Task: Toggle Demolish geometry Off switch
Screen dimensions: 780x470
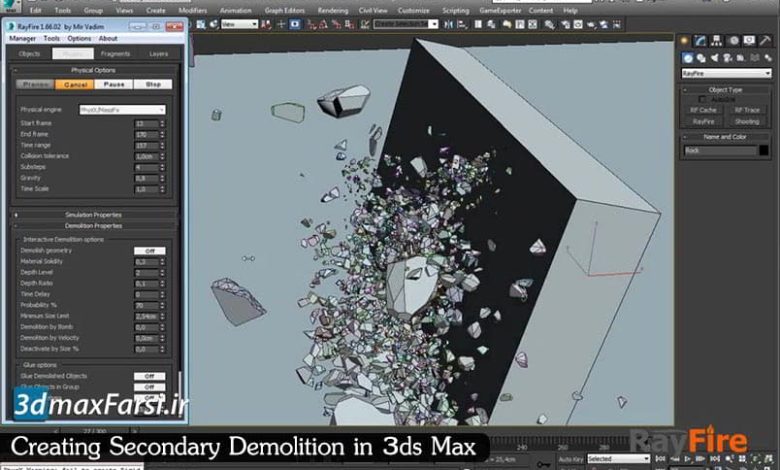Action: pyautogui.click(x=150, y=251)
